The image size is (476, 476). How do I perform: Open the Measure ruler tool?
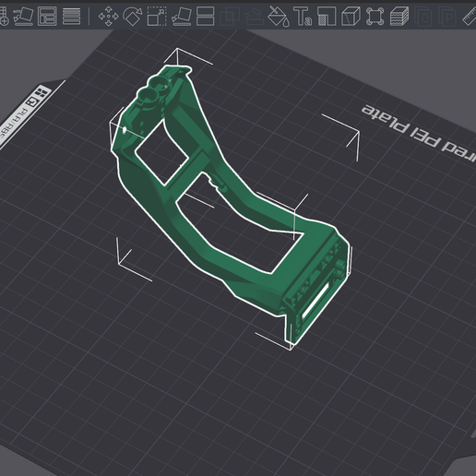469,17
